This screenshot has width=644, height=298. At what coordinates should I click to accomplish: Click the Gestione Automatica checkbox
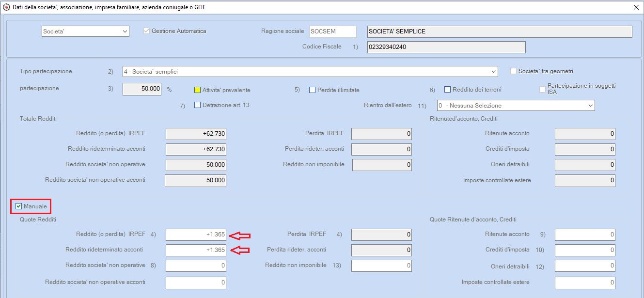146,31
